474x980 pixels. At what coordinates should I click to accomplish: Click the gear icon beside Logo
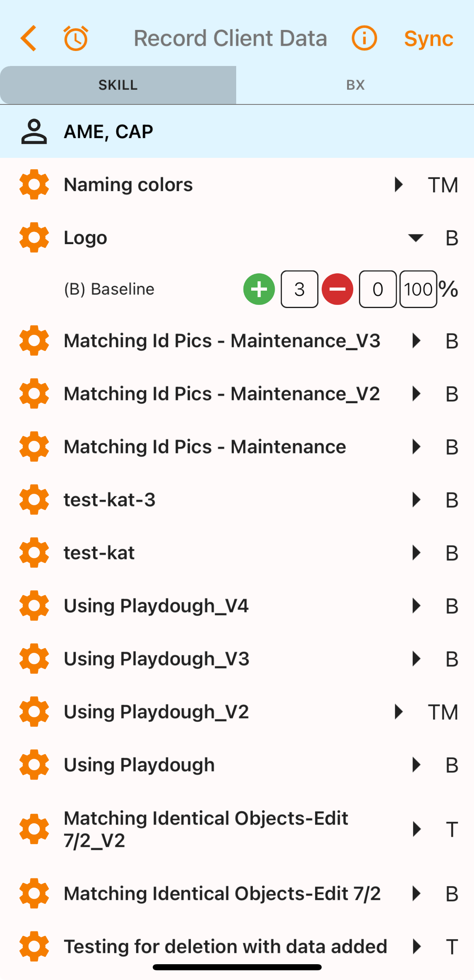pos(34,238)
